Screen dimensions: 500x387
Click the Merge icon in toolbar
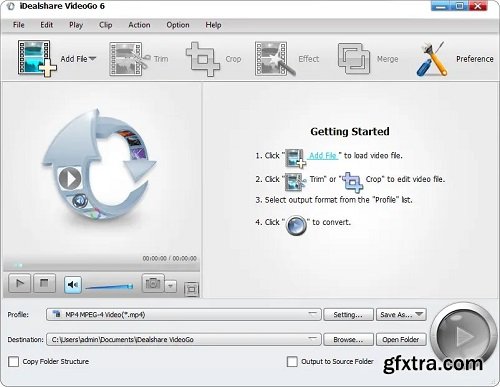(354, 59)
